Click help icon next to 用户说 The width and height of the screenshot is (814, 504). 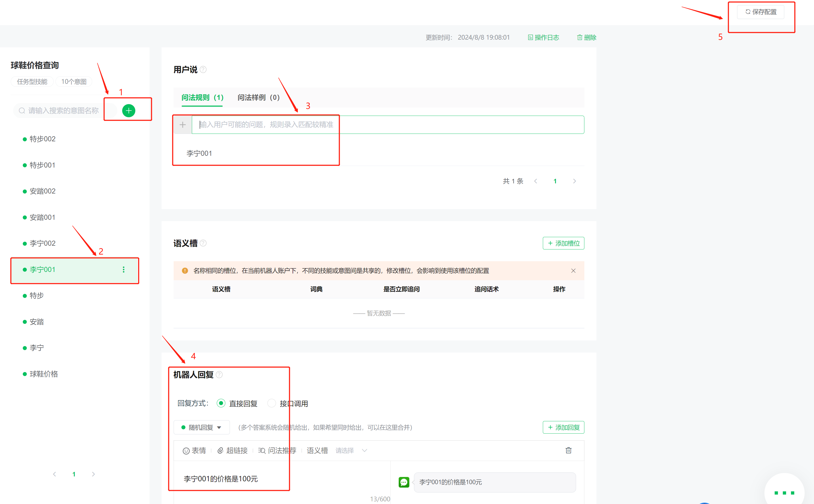pos(203,70)
